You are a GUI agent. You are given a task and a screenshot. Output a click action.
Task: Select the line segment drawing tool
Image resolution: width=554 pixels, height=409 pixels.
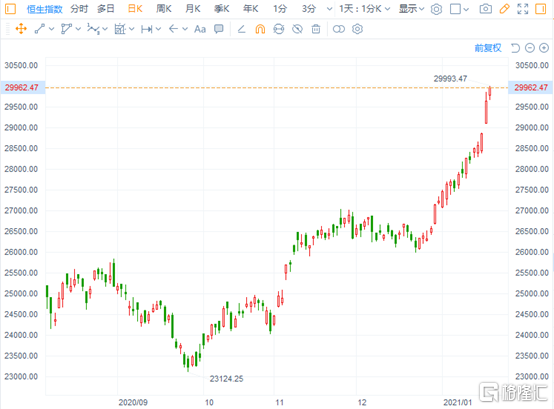coord(40,29)
